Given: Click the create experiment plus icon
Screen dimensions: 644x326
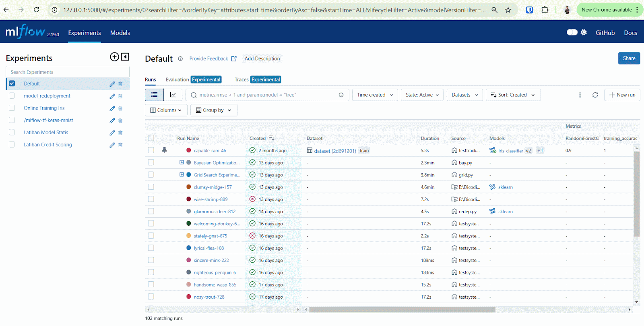Looking at the screenshot, I should point(114,57).
